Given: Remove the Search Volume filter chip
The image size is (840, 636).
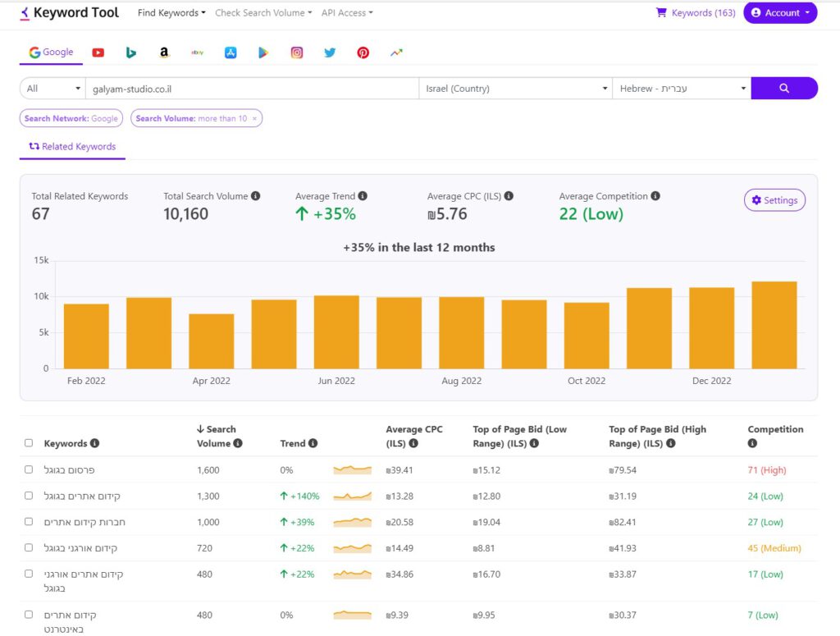Looking at the screenshot, I should 254,118.
